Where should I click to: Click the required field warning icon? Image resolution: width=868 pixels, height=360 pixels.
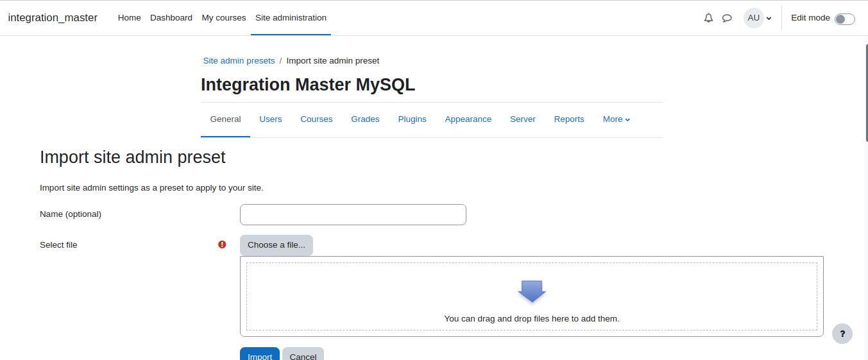tap(222, 244)
